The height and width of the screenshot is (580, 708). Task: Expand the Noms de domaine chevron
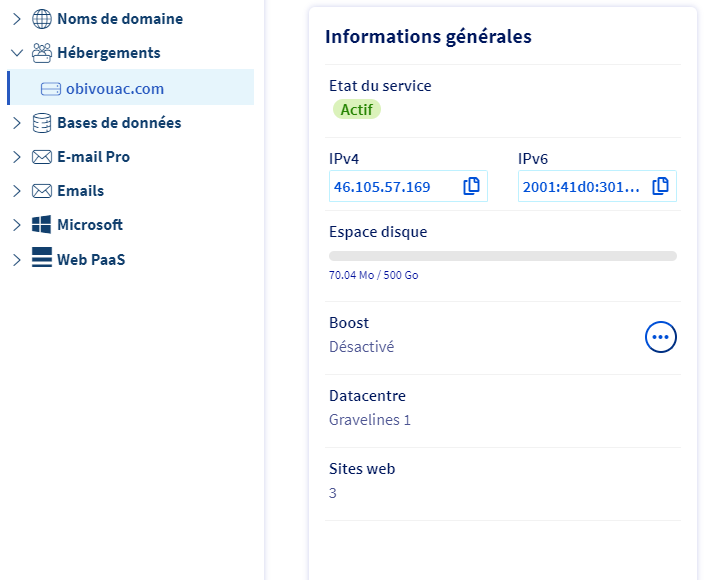coord(16,19)
